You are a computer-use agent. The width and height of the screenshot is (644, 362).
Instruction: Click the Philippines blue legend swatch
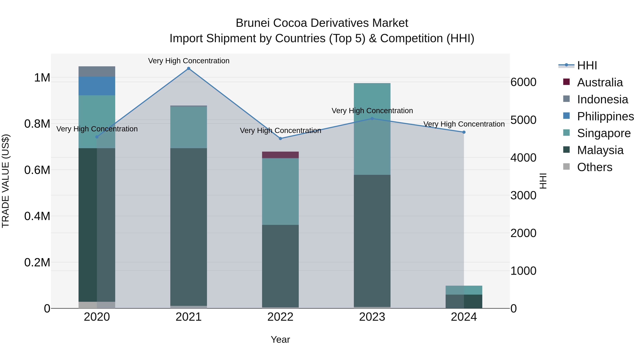point(566,116)
